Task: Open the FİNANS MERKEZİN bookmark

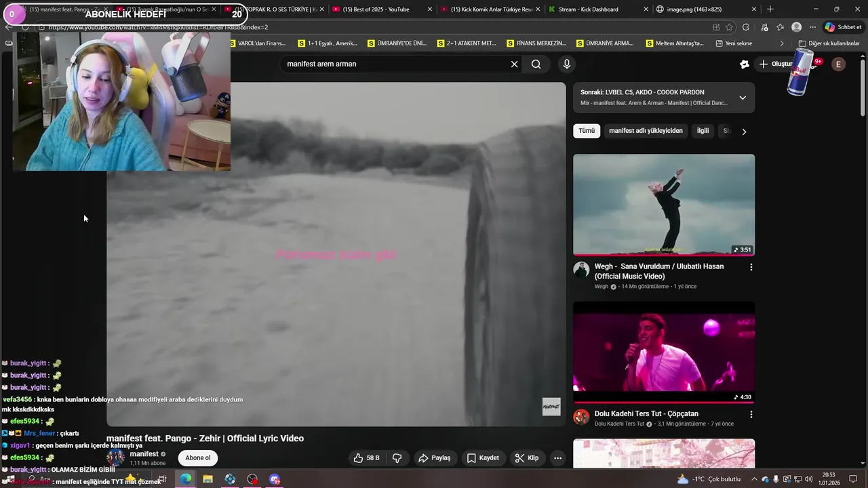Action: point(536,43)
